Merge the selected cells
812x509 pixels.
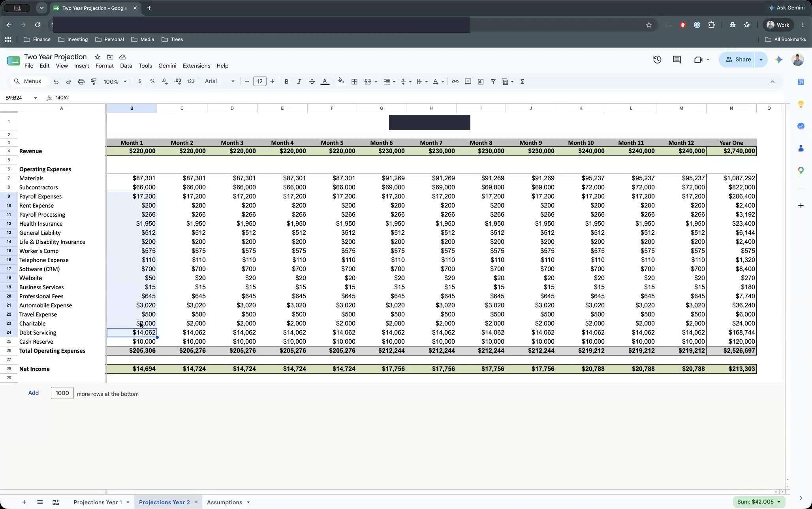pyautogui.click(x=368, y=82)
